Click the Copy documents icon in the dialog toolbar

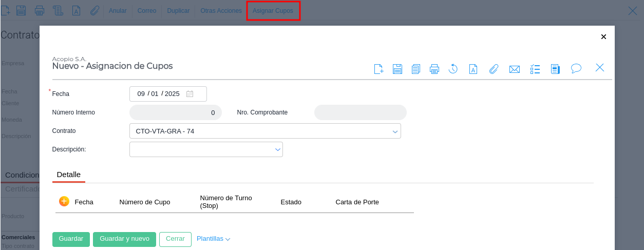point(416,69)
